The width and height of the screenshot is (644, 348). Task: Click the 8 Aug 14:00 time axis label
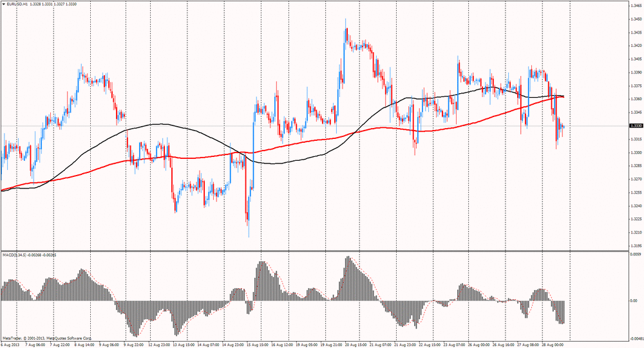(84, 345)
